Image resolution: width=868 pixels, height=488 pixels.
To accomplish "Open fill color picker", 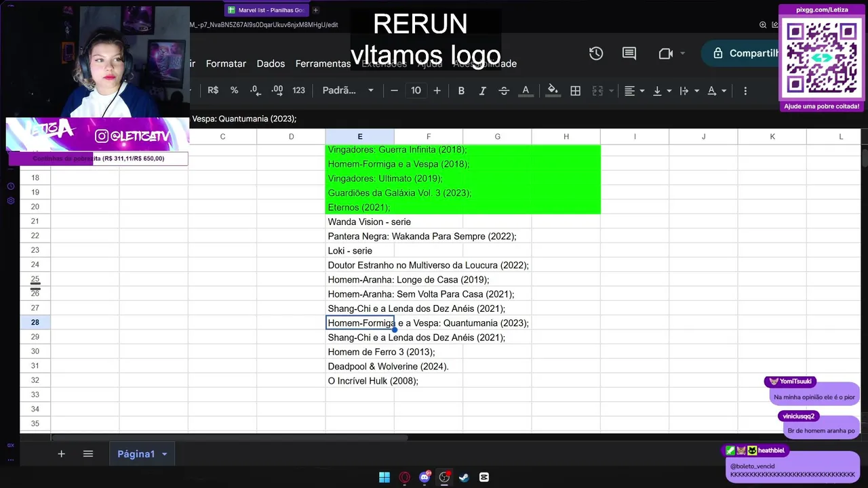I will coord(553,90).
